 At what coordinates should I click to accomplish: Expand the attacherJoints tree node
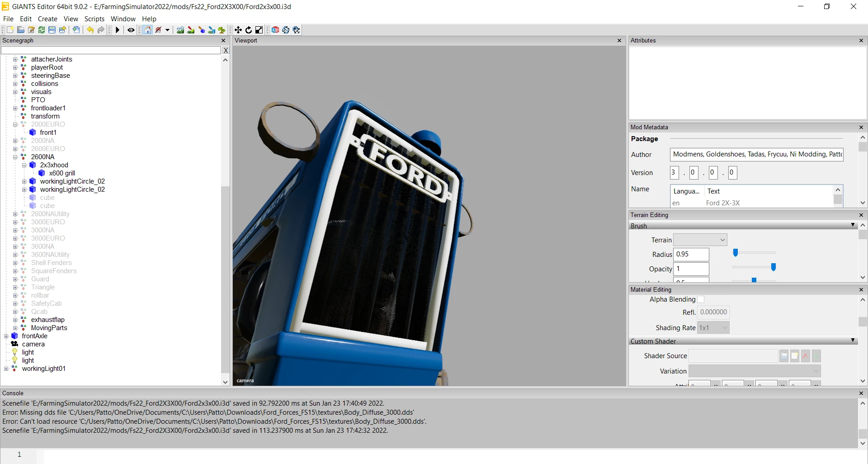(15, 59)
